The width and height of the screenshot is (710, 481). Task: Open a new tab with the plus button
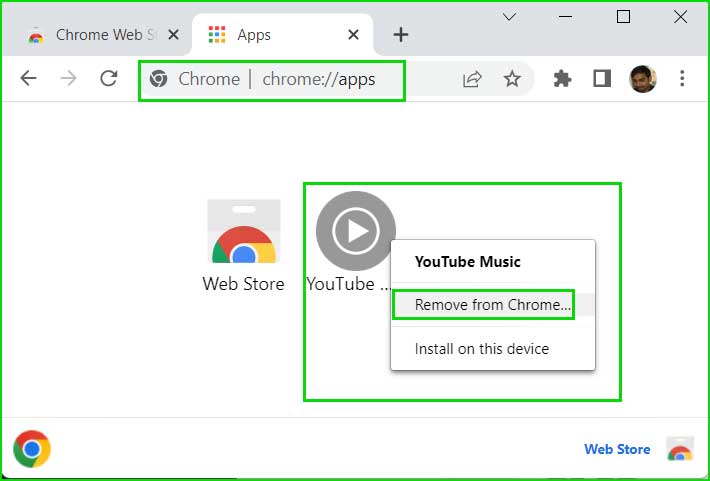401,35
